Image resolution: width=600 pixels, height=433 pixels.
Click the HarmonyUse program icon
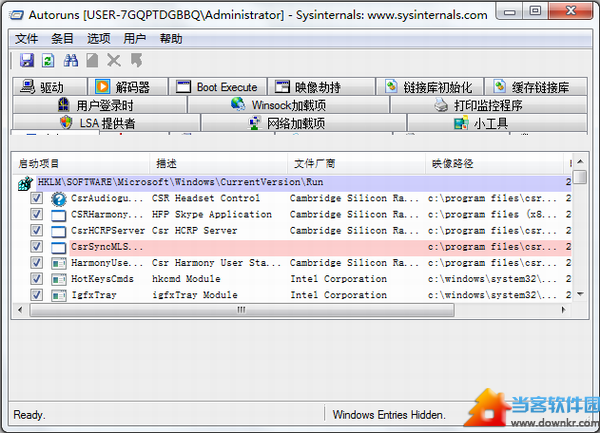coord(59,263)
